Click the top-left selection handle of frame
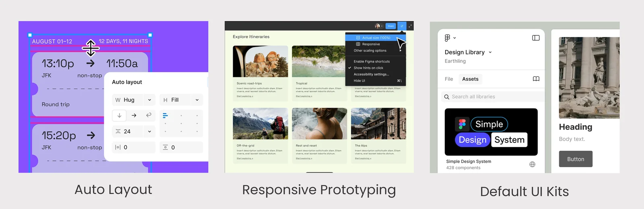644x209 pixels. [x=30, y=35]
